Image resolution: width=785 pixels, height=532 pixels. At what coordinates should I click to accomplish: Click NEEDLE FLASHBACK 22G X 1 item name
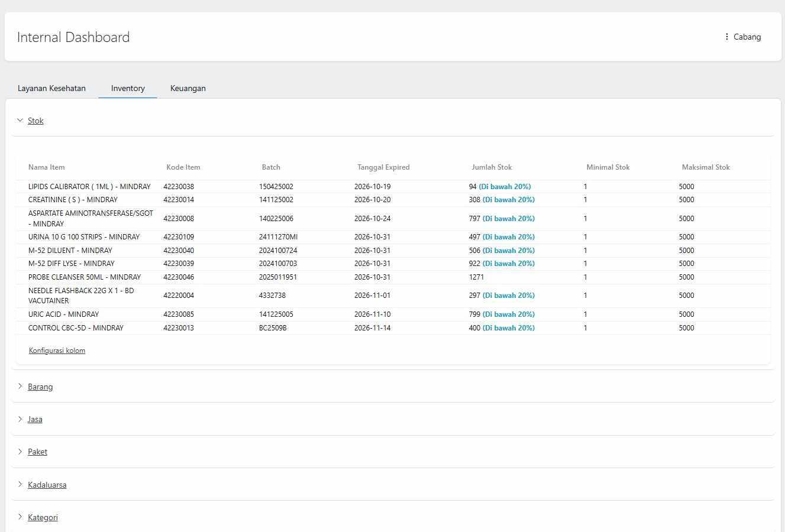81,296
